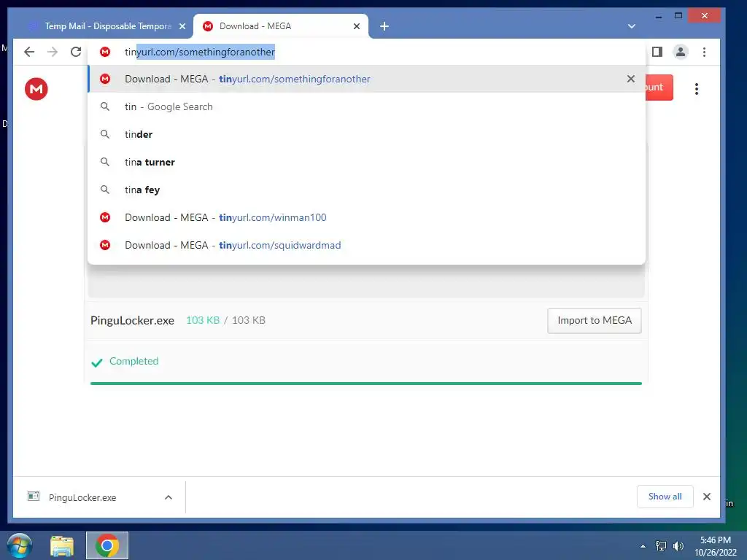Open a new browser tab
Viewport: 747px width, 560px height.
click(384, 26)
